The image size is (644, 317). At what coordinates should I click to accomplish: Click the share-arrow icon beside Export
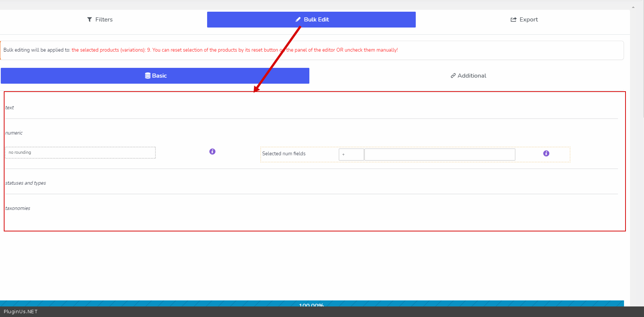pos(513,20)
